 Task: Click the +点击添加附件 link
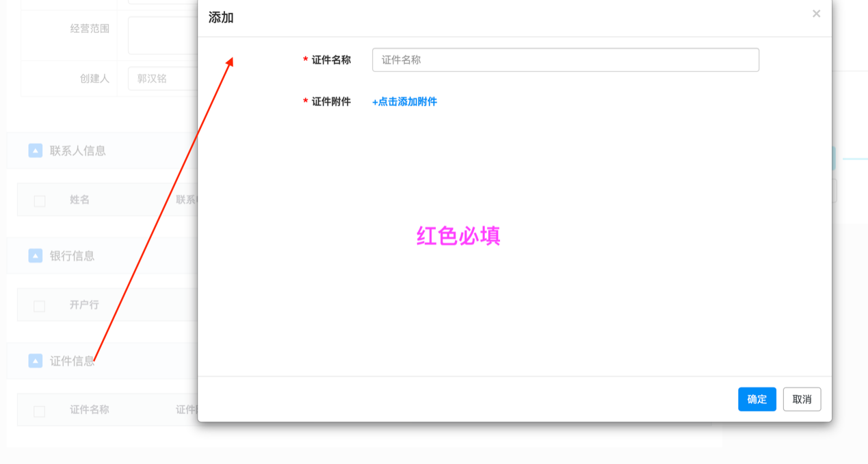(x=404, y=102)
